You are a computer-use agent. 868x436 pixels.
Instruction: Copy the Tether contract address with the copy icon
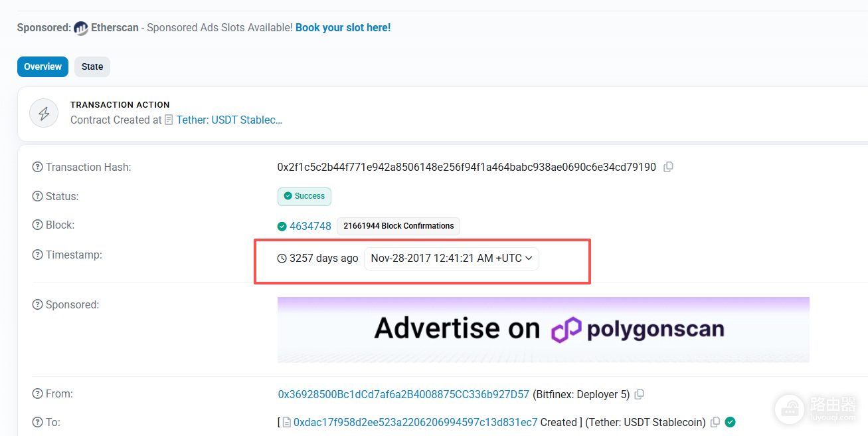point(715,423)
